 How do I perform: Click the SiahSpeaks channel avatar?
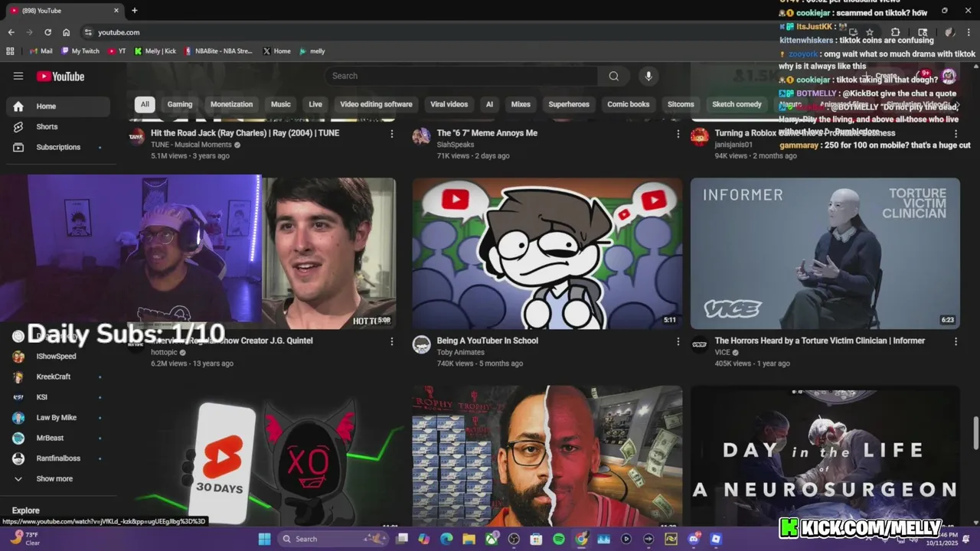421,137
